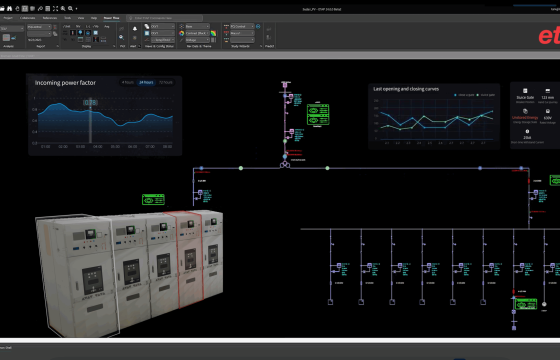Viewport: 560px width, 360px height.
Task: Click the "Sluice Gate" value text
Action: click(x=525, y=98)
